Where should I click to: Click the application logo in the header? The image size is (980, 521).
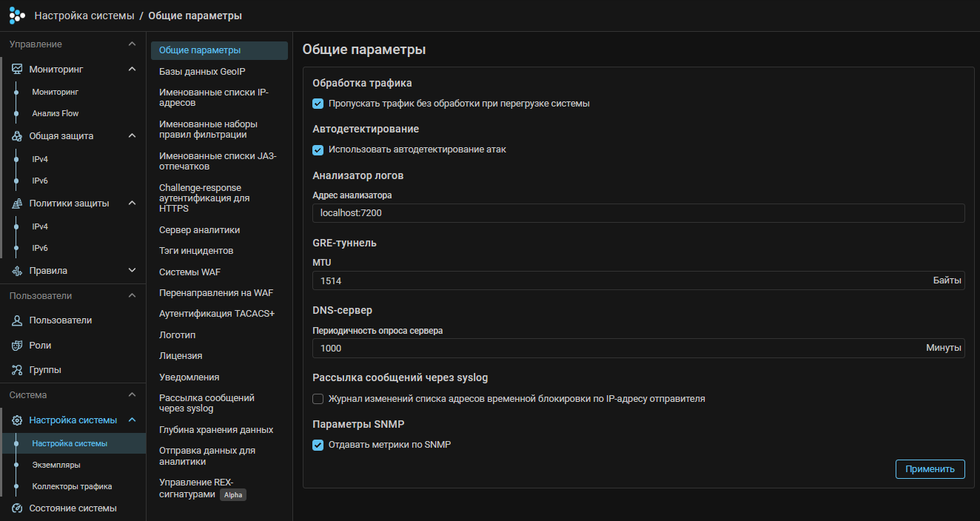pos(17,16)
